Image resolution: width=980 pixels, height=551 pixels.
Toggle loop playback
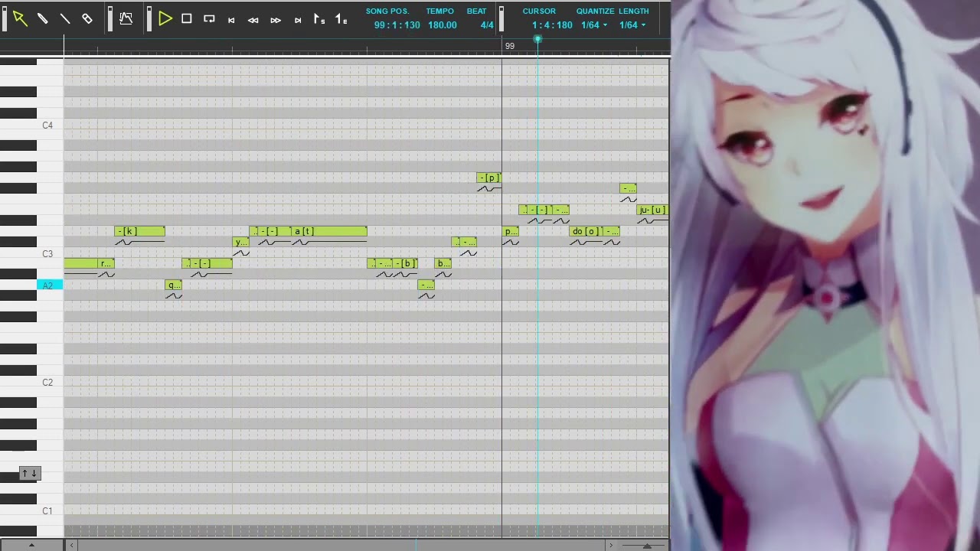[x=209, y=19]
